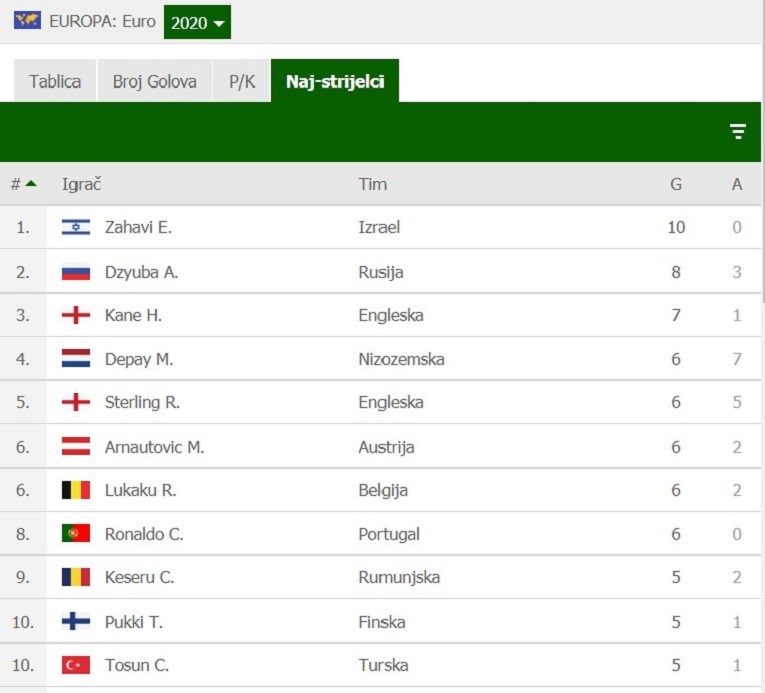Click the Israel flag beside Zahavi E.
This screenshot has height=693, width=765.
click(76, 227)
